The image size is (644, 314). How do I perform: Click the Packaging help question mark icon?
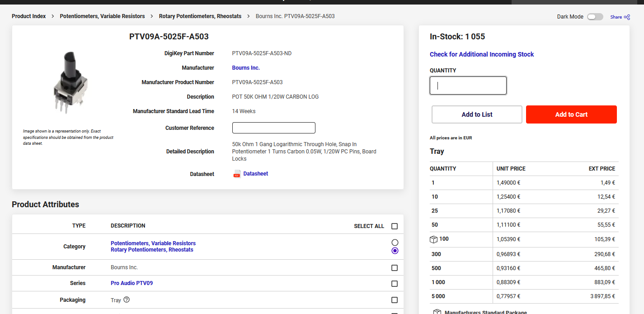127,300
